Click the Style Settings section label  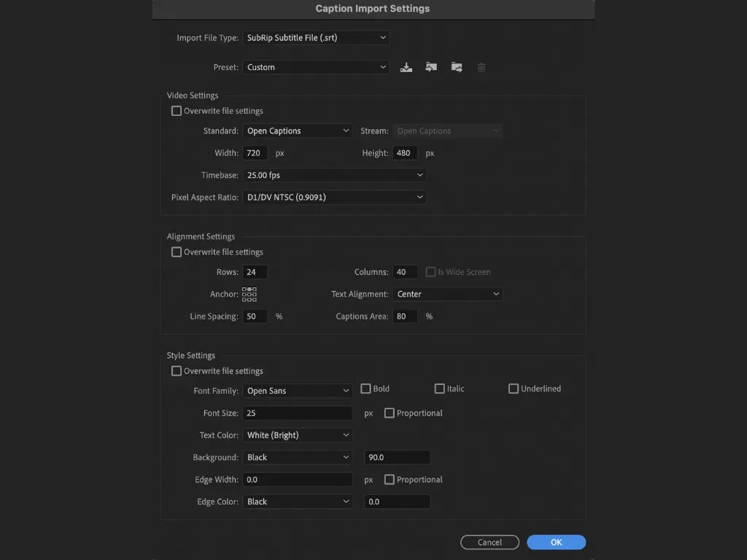tap(190, 356)
